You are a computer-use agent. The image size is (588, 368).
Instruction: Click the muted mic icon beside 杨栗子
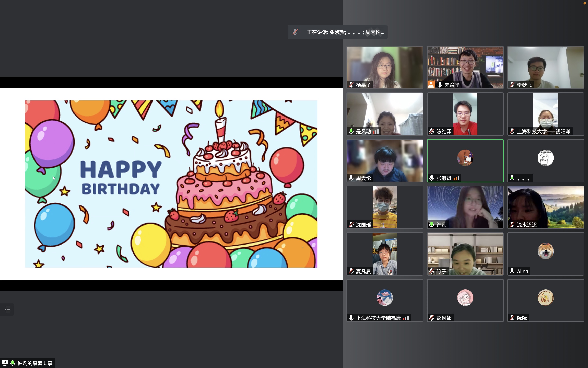(351, 85)
